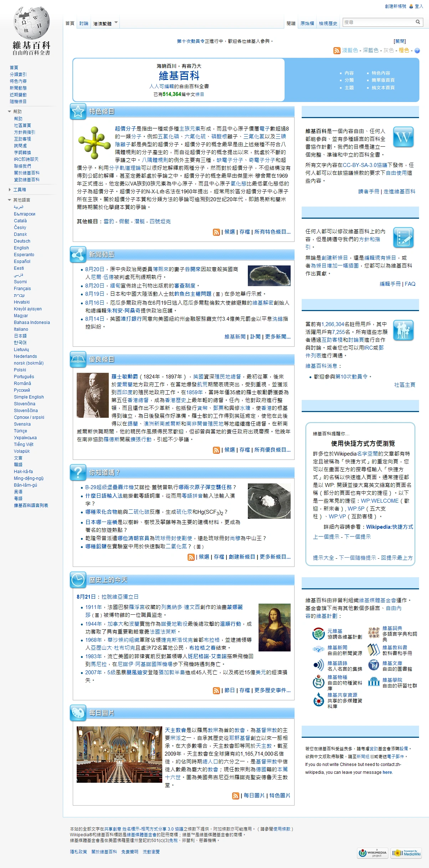Open 隱私政策 footer link
Screen dimensions: 429x868
78,852
